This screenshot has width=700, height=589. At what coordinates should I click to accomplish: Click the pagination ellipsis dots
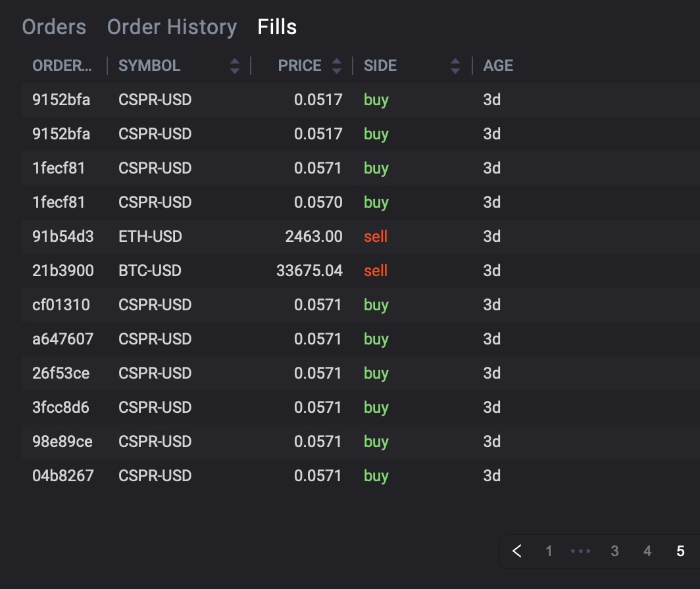[x=581, y=551]
